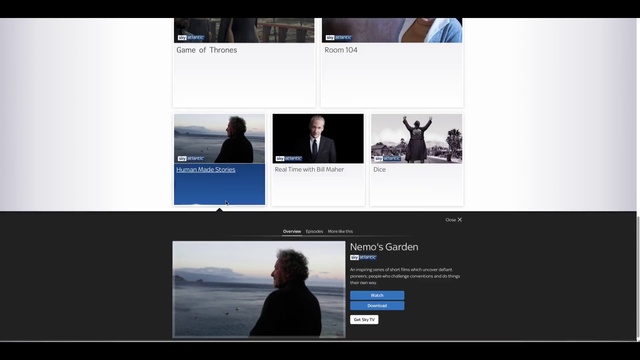Close the Nemo's Garden details panel
The width and height of the screenshot is (640, 360).
click(453, 220)
